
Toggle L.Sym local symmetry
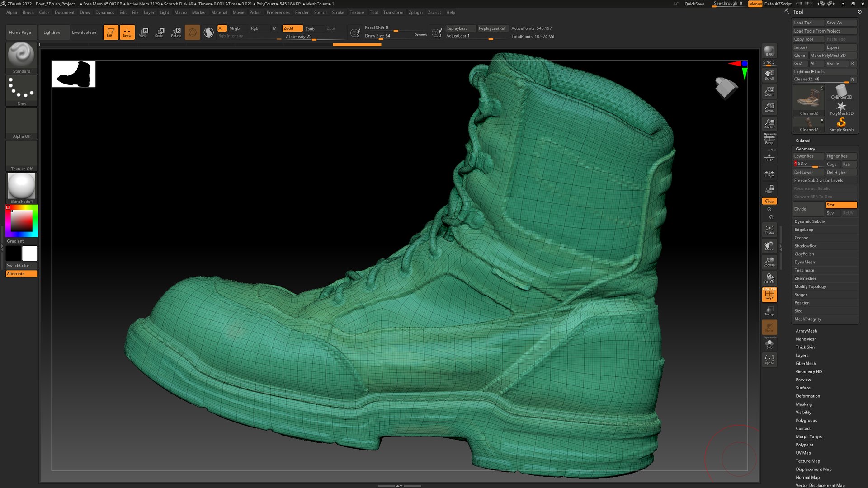(769, 174)
